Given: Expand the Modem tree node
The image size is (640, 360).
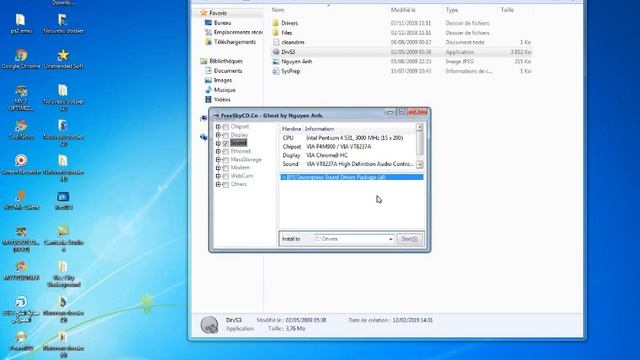Looking at the screenshot, I should [x=218, y=168].
